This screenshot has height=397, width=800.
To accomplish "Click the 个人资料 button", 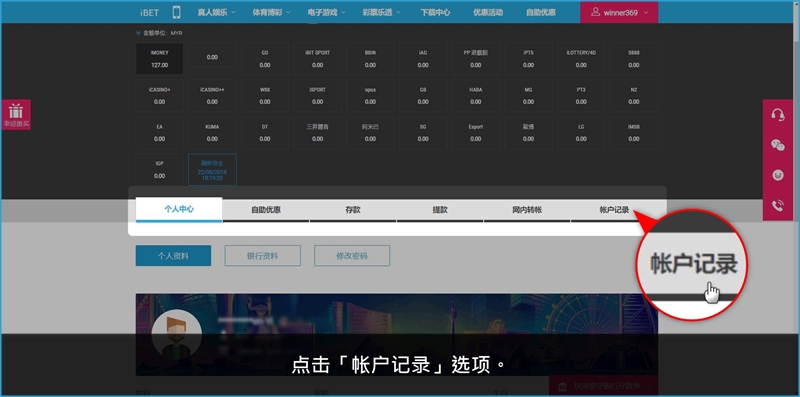I will click(173, 256).
